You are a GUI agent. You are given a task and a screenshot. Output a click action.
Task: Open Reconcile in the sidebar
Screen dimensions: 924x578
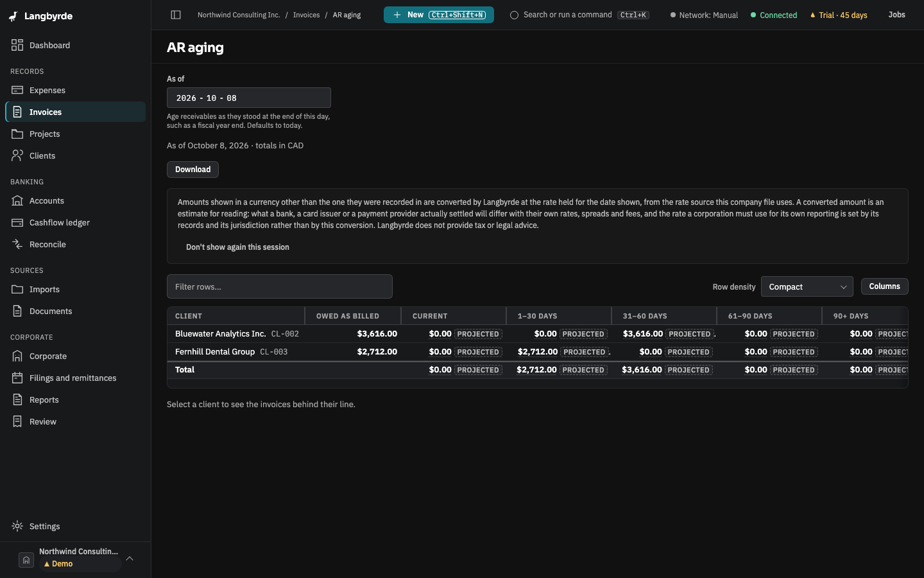(x=76, y=244)
